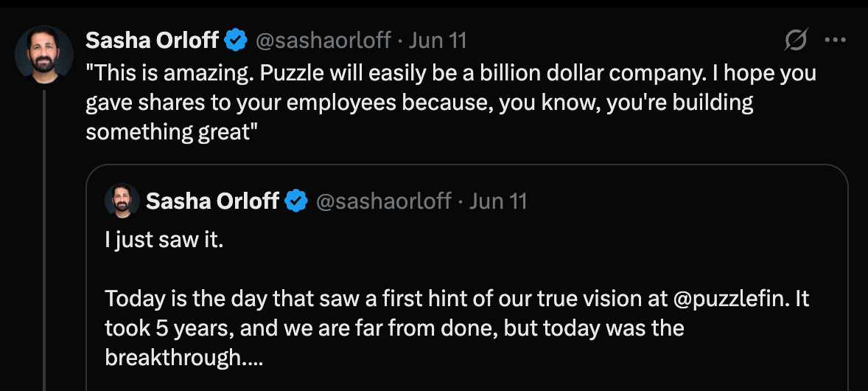Click top tweet's "Sasha Orloff" display name
This screenshot has width=868, height=391.
click(153, 40)
